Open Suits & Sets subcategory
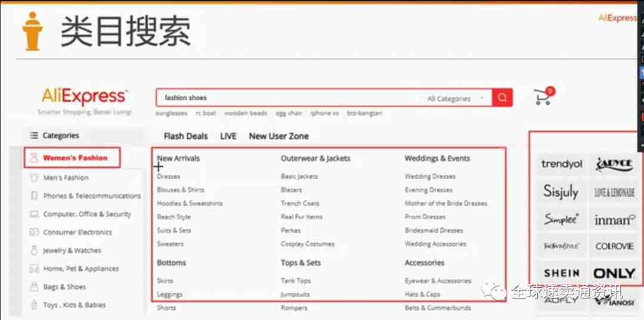This screenshot has height=320, width=644. pyautogui.click(x=174, y=231)
